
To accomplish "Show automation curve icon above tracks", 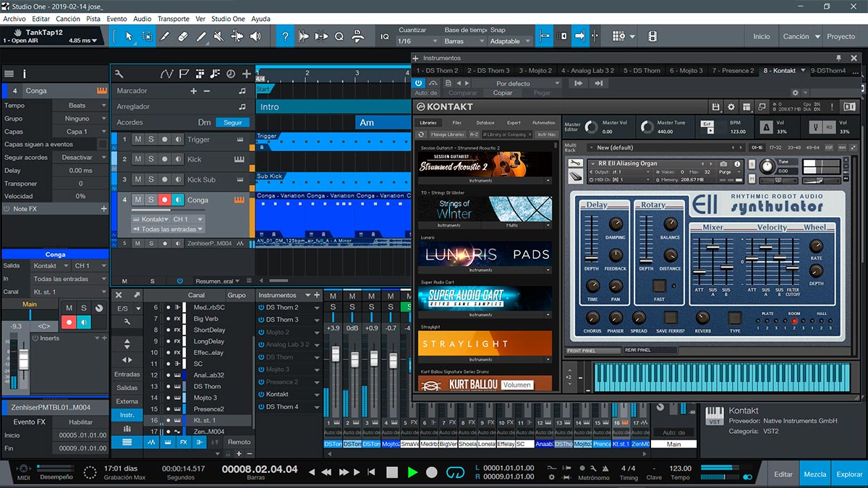I will coord(167,74).
